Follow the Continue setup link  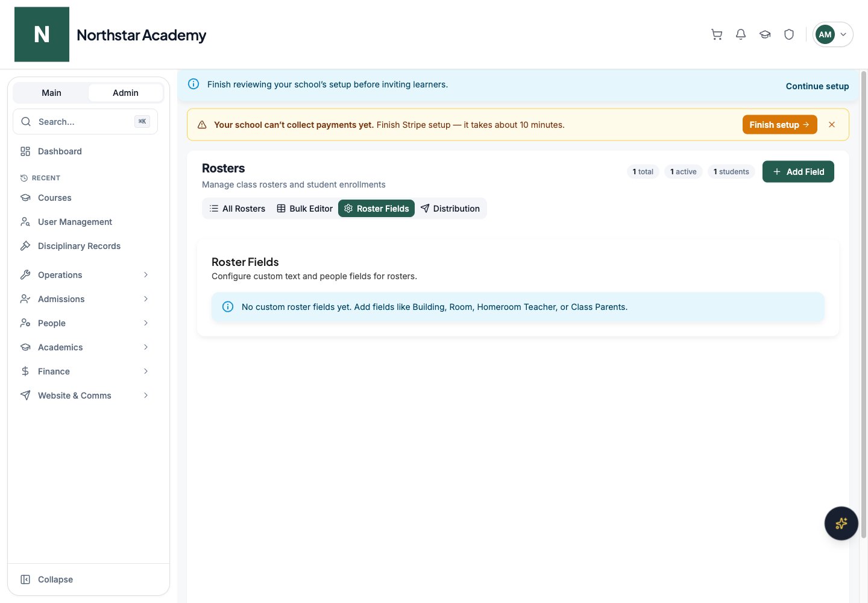[x=817, y=86]
